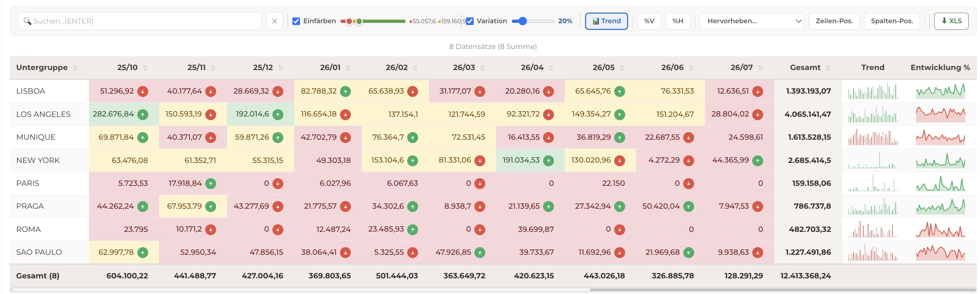Screen dimensions: 980x294
Task: Click the sort icon beside Untergruppe header
Action: 75,68
